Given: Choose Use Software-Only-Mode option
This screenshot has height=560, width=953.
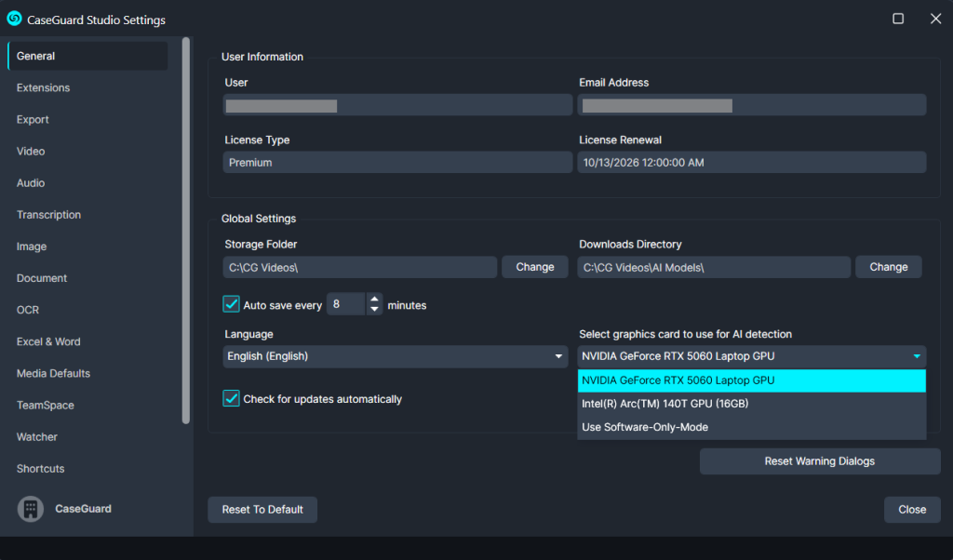Looking at the screenshot, I should (645, 428).
